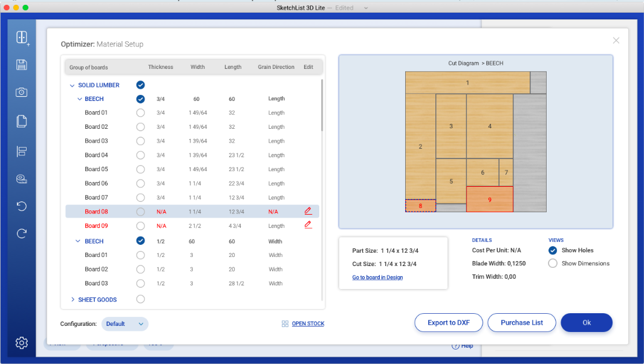Click the Export to DXF button
This screenshot has width=644, height=364.
tap(449, 322)
